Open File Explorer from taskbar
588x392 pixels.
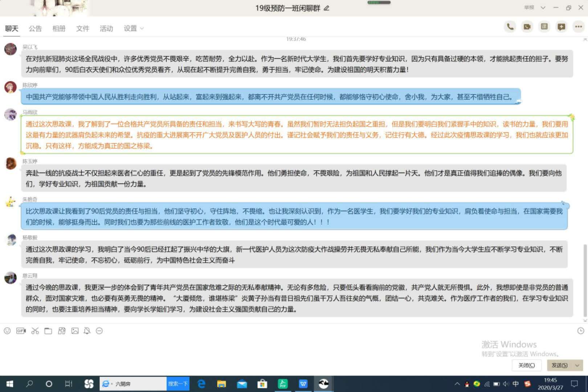[221, 384]
